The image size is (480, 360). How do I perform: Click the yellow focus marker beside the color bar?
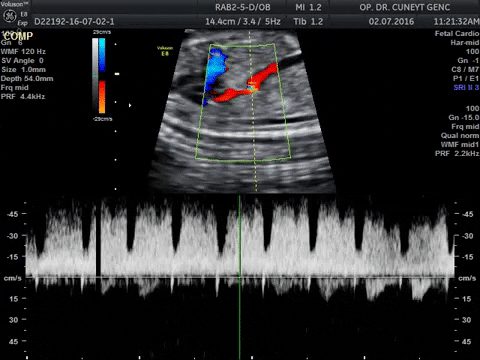117,74
